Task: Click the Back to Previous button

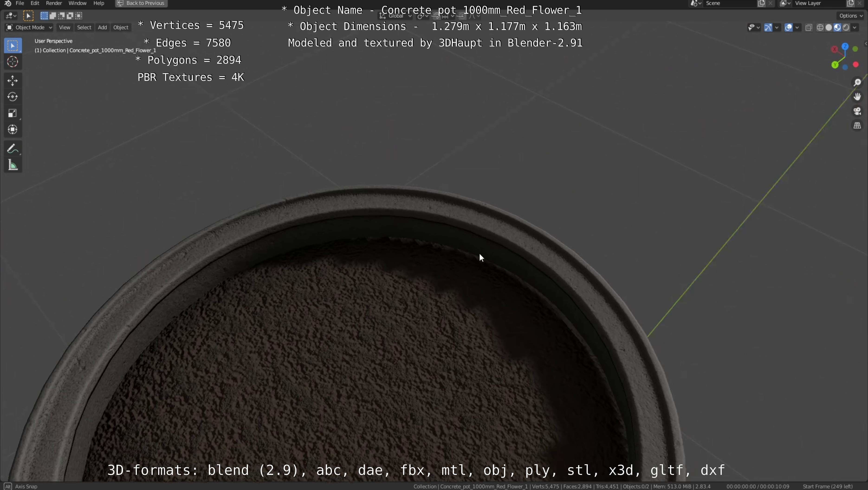Action: tap(141, 3)
